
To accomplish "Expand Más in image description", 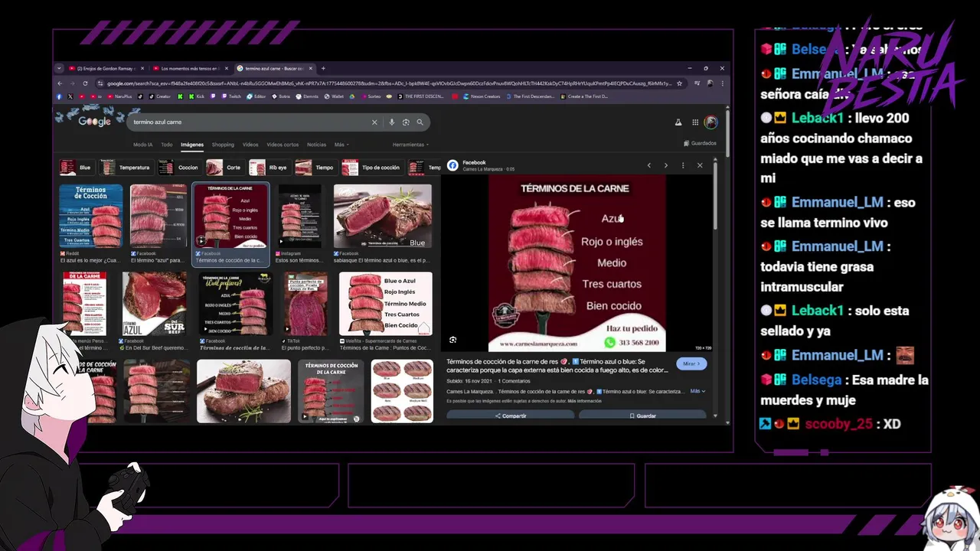I will (x=697, y=391).
